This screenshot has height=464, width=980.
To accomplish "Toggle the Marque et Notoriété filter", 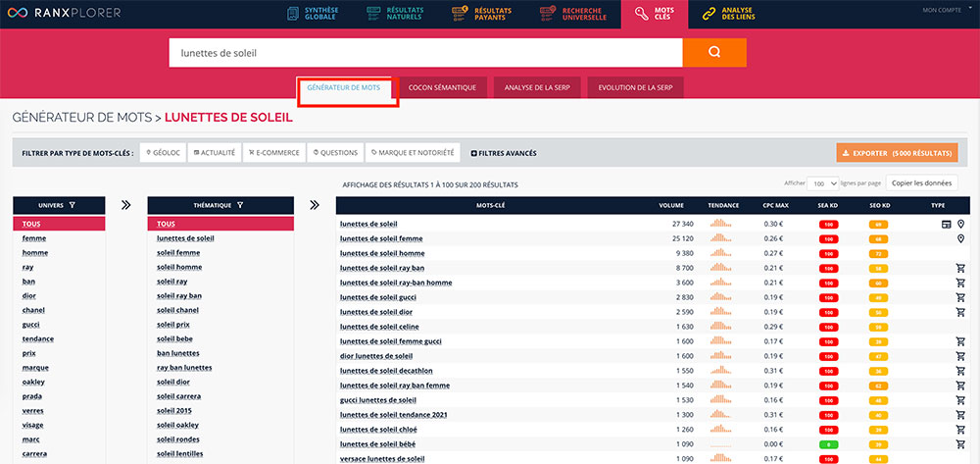I will pyautogui.click(x=413, y=153).
